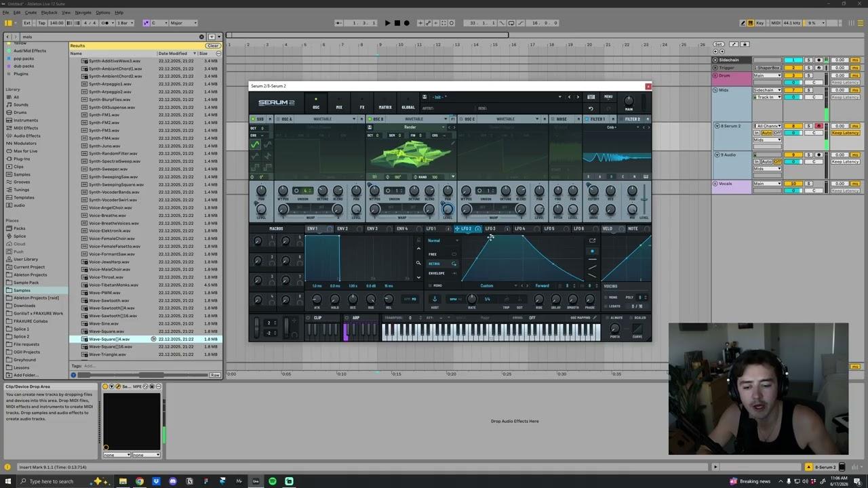
Task: Toggle Ableton Draw Mode pencil icon
Action: coord(742,23)
